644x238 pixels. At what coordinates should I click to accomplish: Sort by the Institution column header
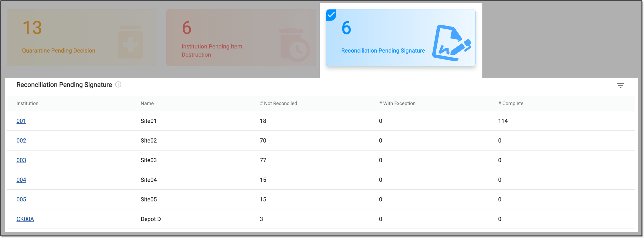pyautogui.click(x=27, y=103)
